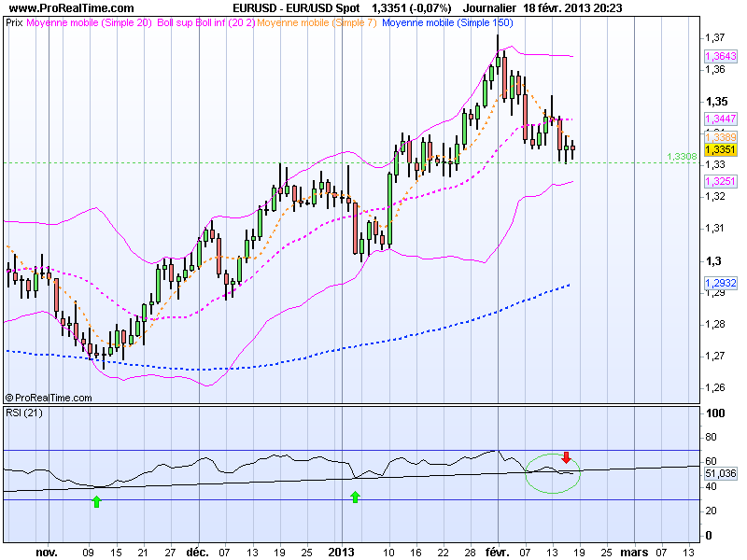Click the yellow 1,3351 current price tag
This screenshot has width=747, height=560.
click(x=721, y=149)
